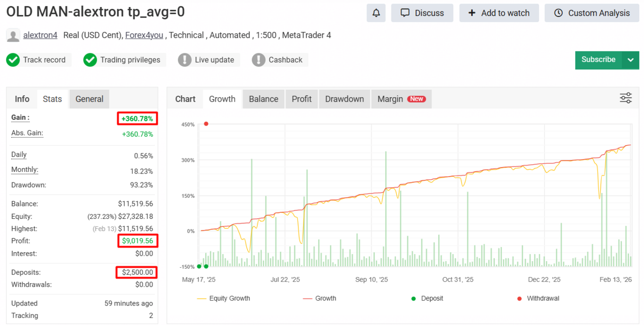Click the Gain label
This screenshot has width=644, height=325.
coord(20,118)
